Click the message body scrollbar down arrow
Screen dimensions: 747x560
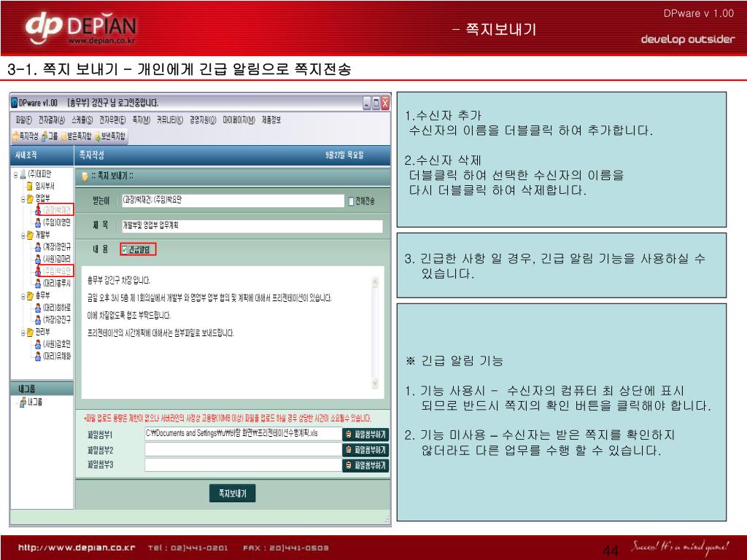tap(375, 383)
